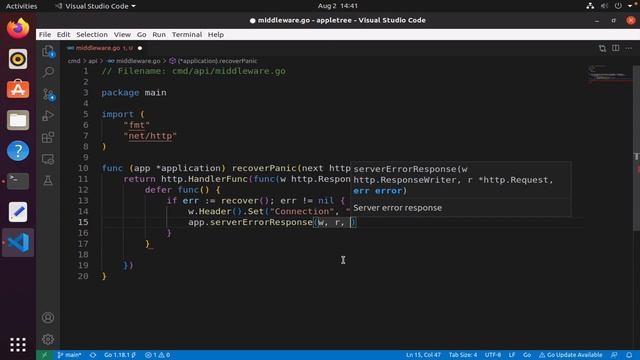This screenshot has width=640, height=360.
Task: Change the LF end of line sequence
Action: coord(512,355)
